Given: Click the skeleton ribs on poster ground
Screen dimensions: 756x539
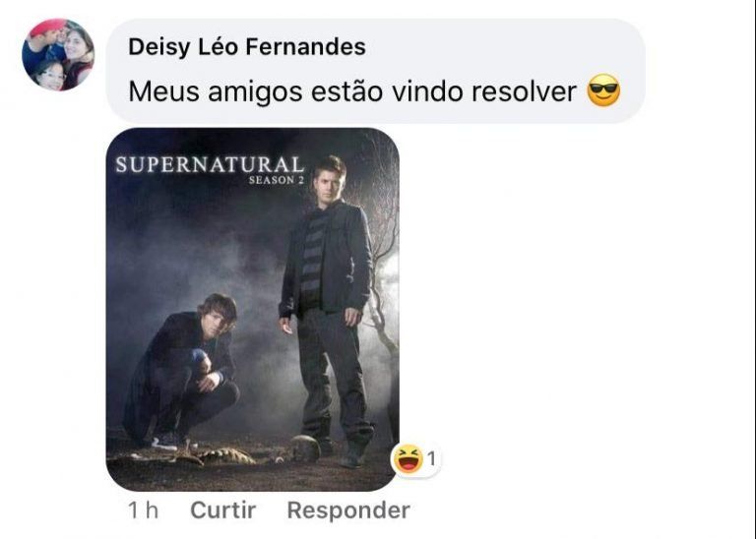Looking at the screenshot, I should tap(227, 455).
